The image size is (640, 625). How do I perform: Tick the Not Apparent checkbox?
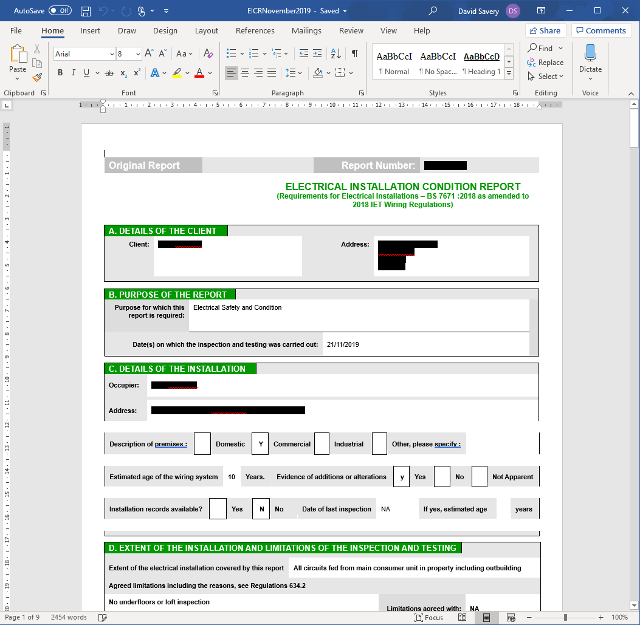tap(479, 477)
